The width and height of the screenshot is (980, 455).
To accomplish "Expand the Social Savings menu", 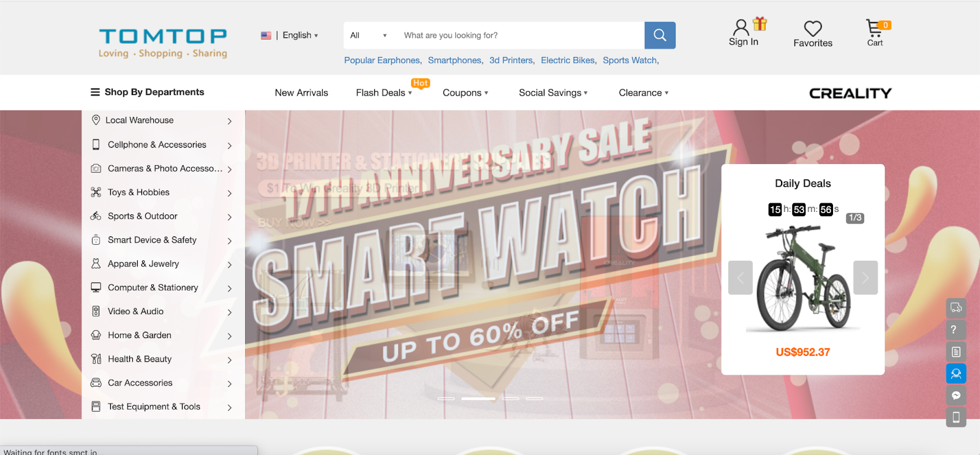I will (x=553, y=92).
